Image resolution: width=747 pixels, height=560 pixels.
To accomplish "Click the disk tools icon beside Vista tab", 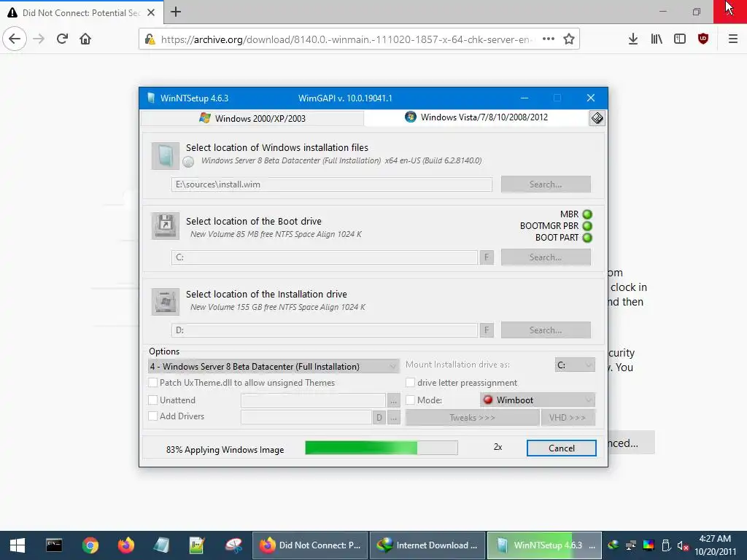I will pos(597,118).
